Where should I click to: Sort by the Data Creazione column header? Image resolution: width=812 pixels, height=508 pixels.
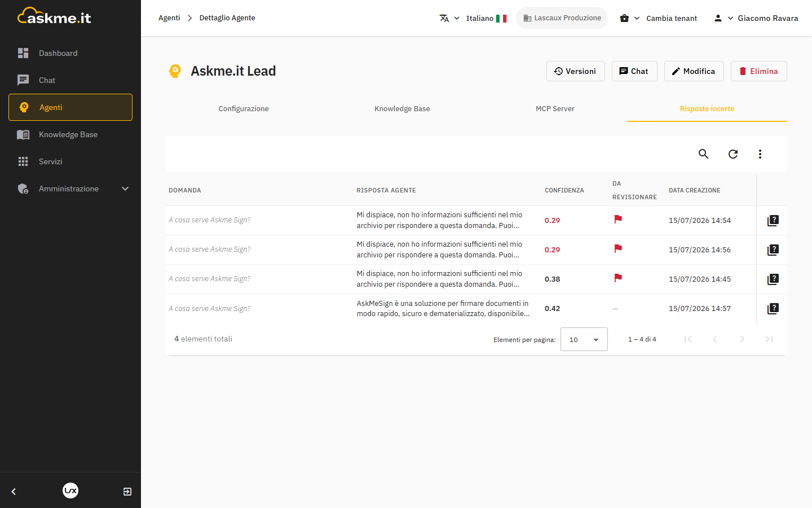(x=695, y=190)
